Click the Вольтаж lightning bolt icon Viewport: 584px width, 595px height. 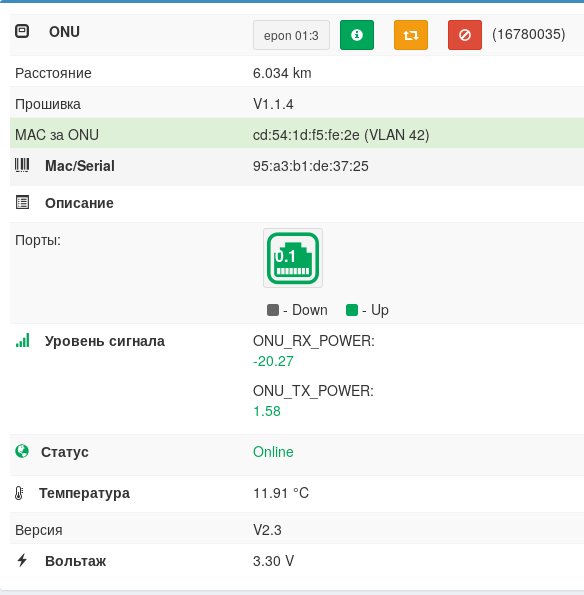coord(22,560)
